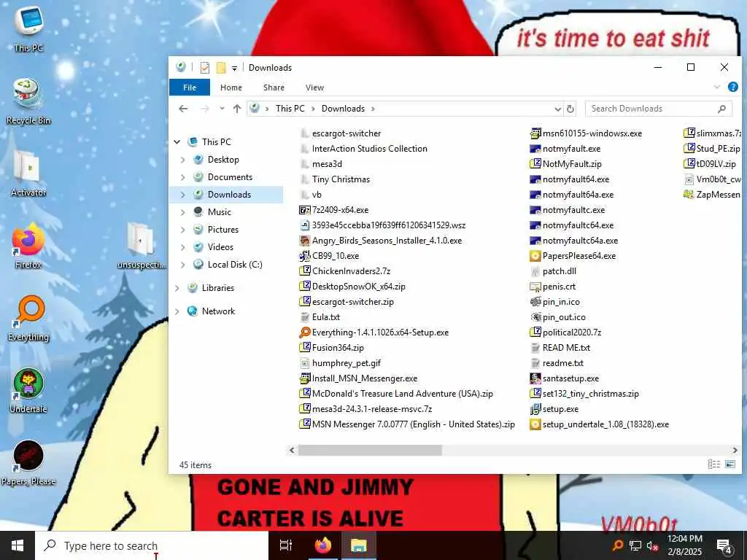Open the Recycle Bin desktop icon
747x560 pixels.
[x=28, y=101]
